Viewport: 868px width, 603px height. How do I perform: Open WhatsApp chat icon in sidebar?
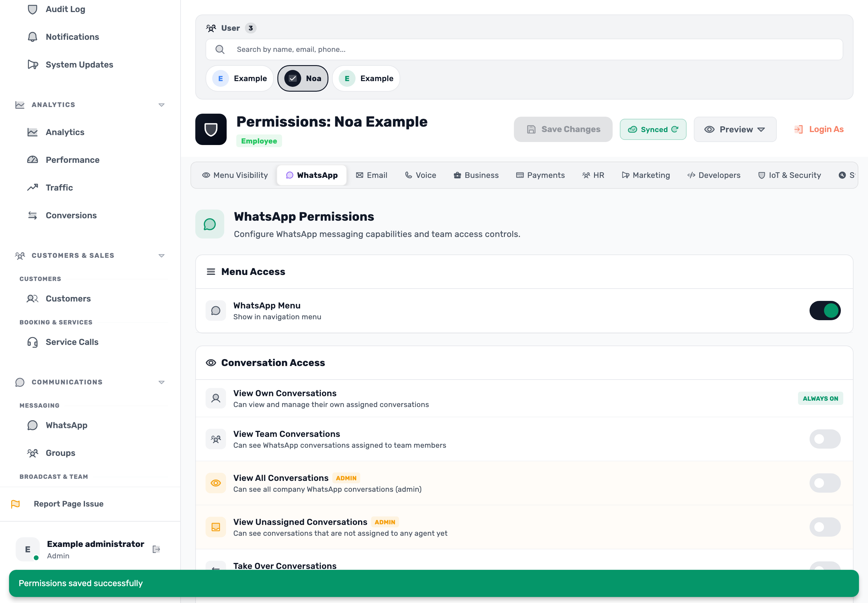click(33, 425)
